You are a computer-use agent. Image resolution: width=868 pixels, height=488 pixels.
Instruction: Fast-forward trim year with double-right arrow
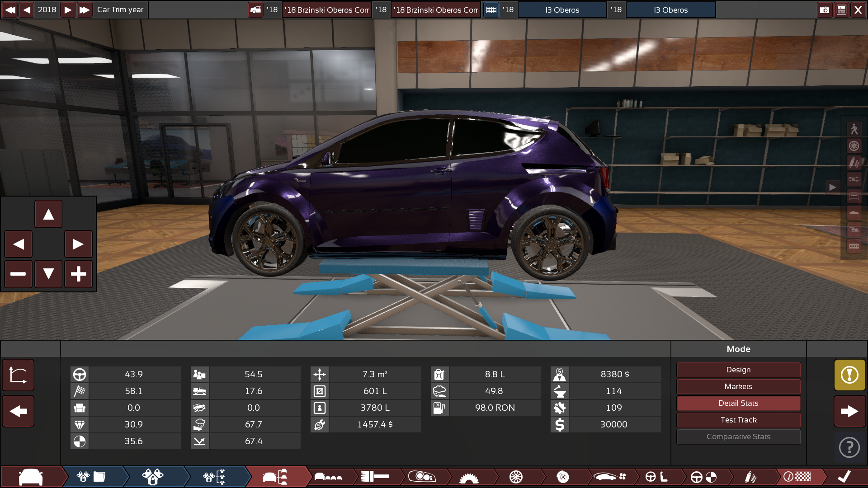click(85, 9)
